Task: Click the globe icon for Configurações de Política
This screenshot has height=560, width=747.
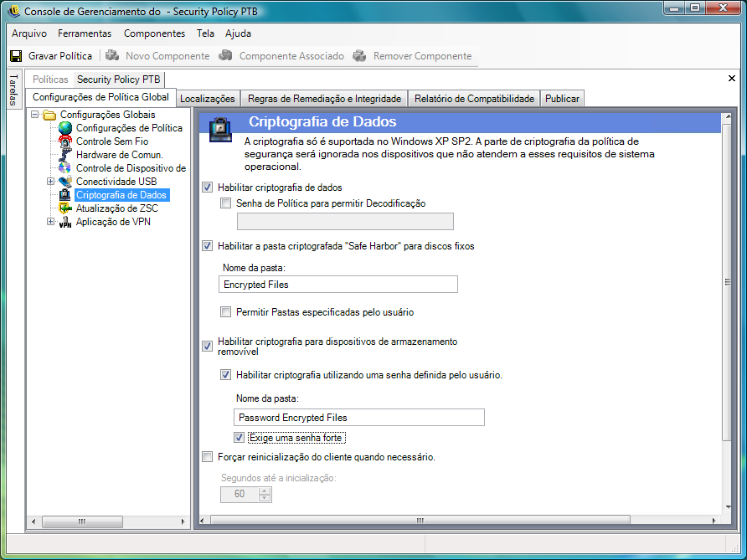Action: [65, 128]
